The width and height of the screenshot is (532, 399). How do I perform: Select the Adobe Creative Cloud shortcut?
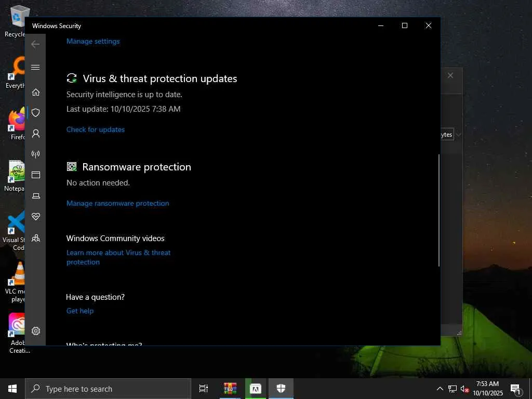pyautogui.click(x=18, y=334)
